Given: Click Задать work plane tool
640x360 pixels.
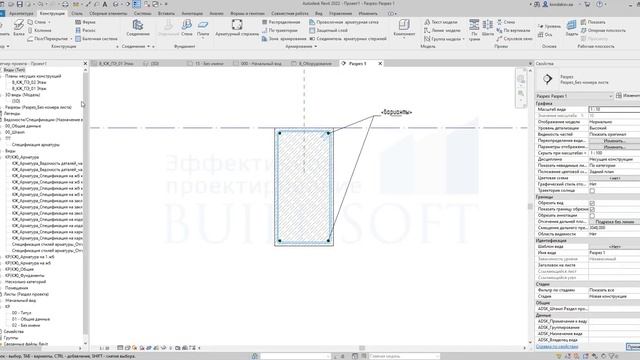Looking at the screenshot, I should coord(571,28).
